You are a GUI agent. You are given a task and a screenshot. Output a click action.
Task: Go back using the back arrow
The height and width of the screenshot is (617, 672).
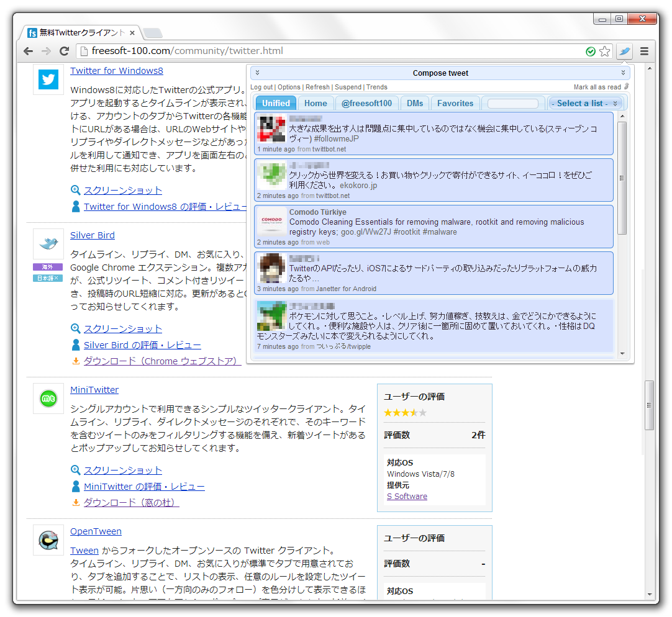(x=29, y=52)
